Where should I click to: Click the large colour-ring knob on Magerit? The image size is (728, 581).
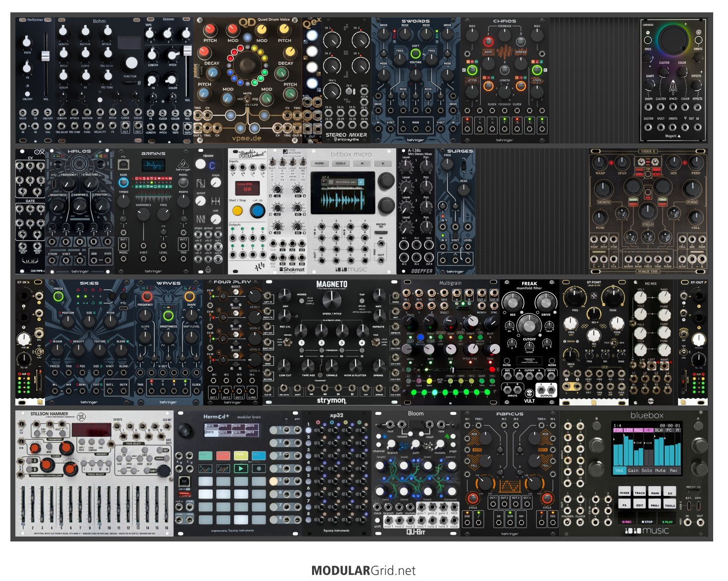pos(673,40)
